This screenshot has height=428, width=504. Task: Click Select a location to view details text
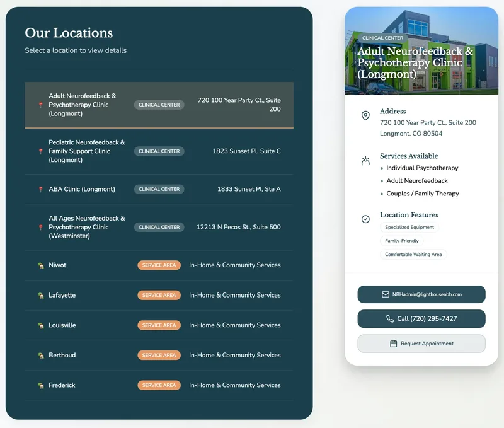[x=76, y=50]
